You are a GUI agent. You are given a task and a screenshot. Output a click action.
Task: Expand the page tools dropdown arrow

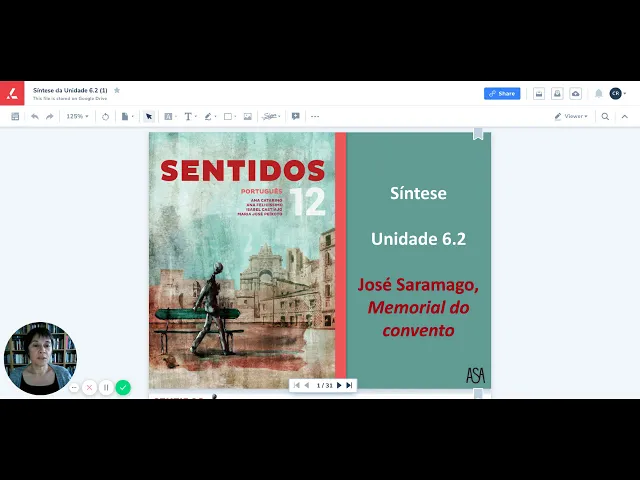(x=133, y=117)
